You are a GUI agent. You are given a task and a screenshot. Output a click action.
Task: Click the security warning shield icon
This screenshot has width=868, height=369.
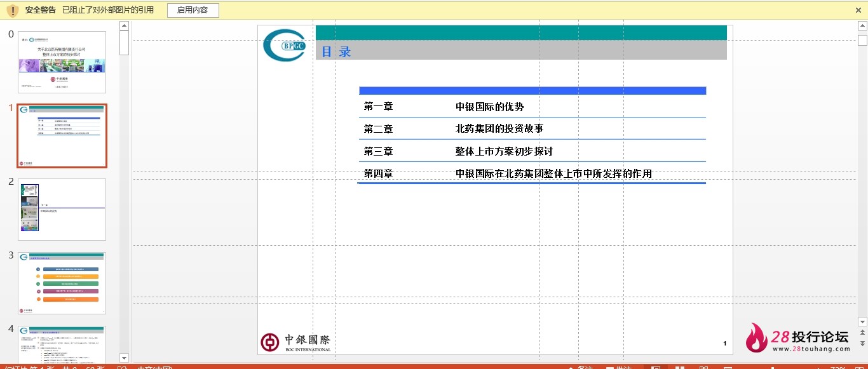tap(12, 10)
